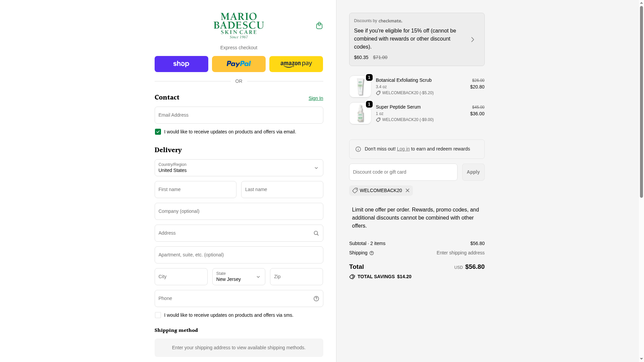Focus the discount code or gift card field

click(403, 172)
